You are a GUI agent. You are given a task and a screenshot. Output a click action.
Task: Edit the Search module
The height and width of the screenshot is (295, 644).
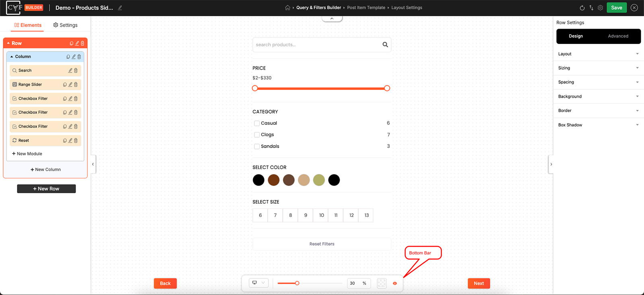pyautogui.click(x=70, y=70)
